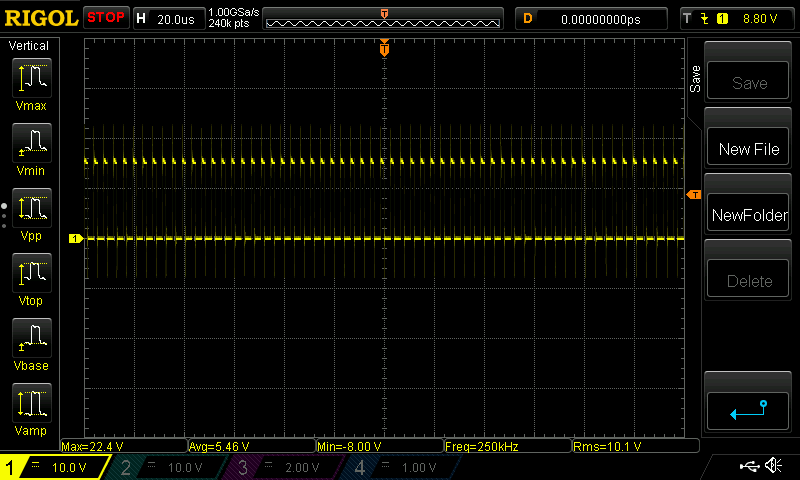
Task: Click the Save button
Action: click(748, 80)
